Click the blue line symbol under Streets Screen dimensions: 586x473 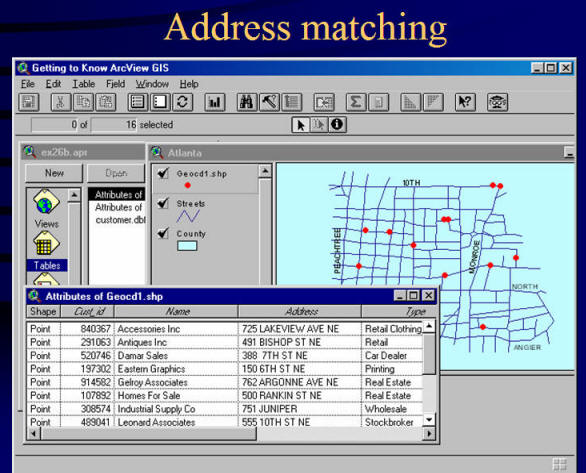click(x=188, y=216)
